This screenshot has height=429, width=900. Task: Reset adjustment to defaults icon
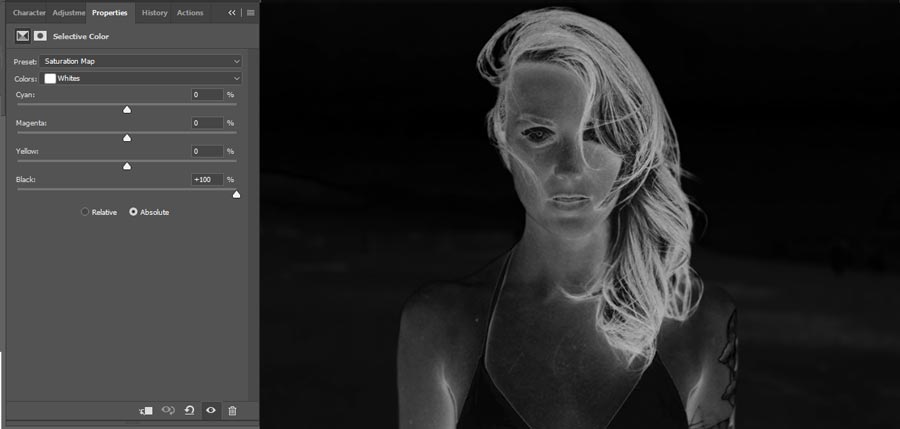pos(189,410)
